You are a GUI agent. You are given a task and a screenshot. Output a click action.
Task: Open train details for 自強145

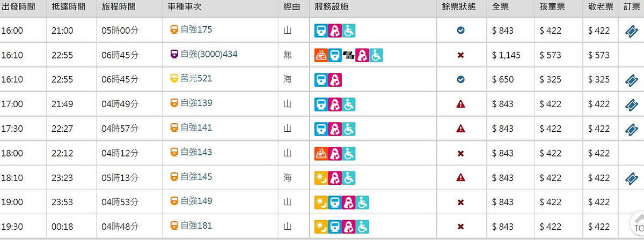point(196,177)
